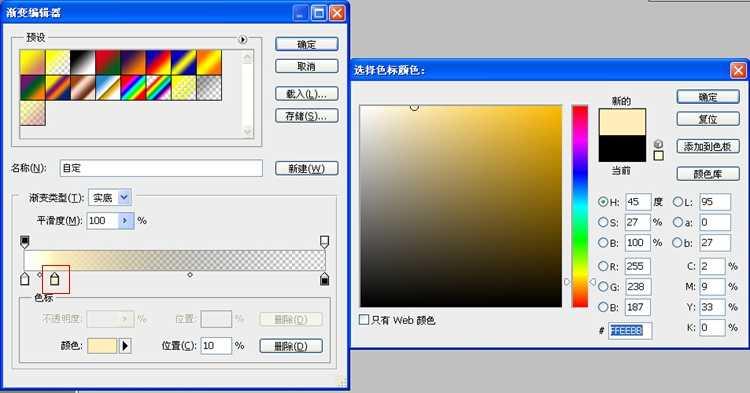Select the B blue radio button

pos(603,307)
